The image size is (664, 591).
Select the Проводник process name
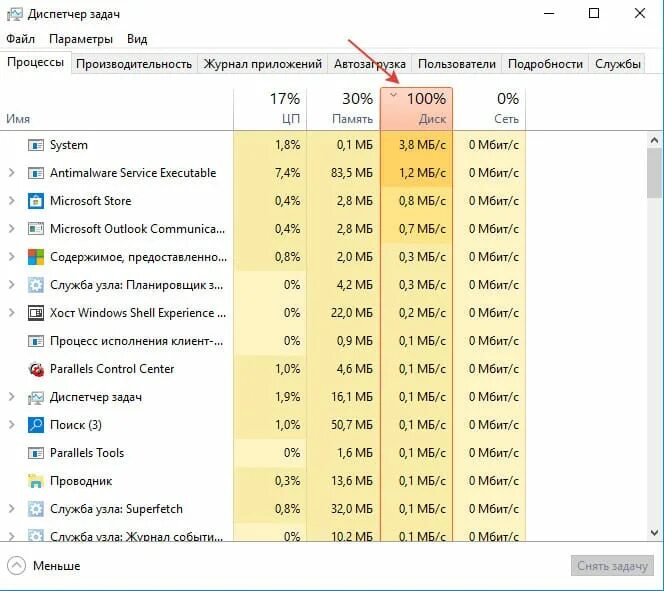pos(81,481)
